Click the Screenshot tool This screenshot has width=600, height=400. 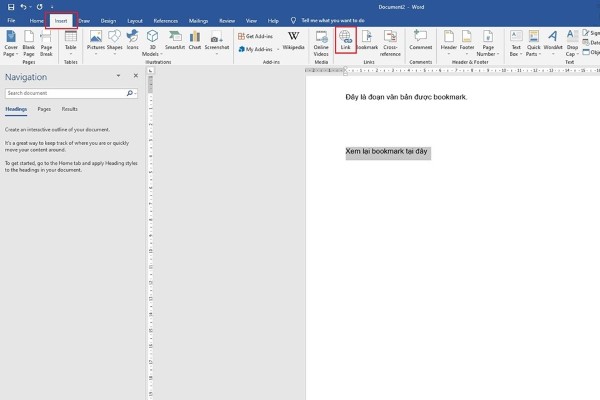click(x=217, y=42)
